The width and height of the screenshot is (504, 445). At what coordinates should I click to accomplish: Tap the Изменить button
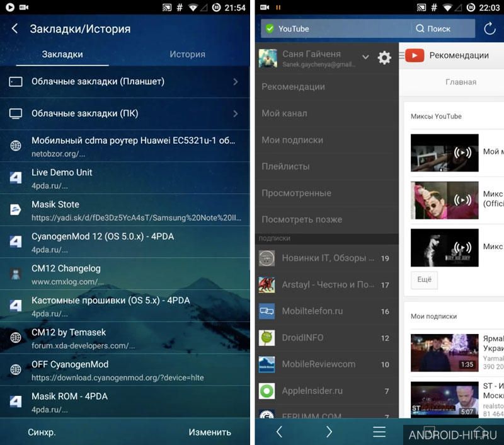coord(210,432)
